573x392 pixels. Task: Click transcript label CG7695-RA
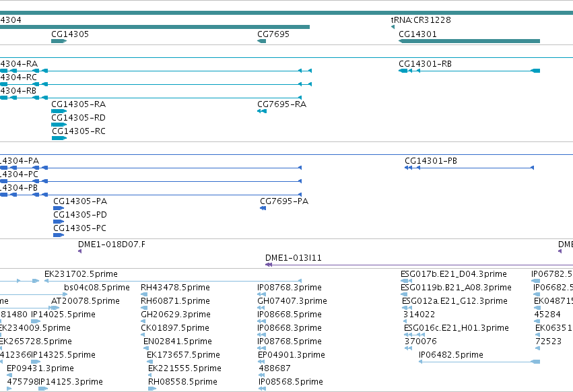281,104
